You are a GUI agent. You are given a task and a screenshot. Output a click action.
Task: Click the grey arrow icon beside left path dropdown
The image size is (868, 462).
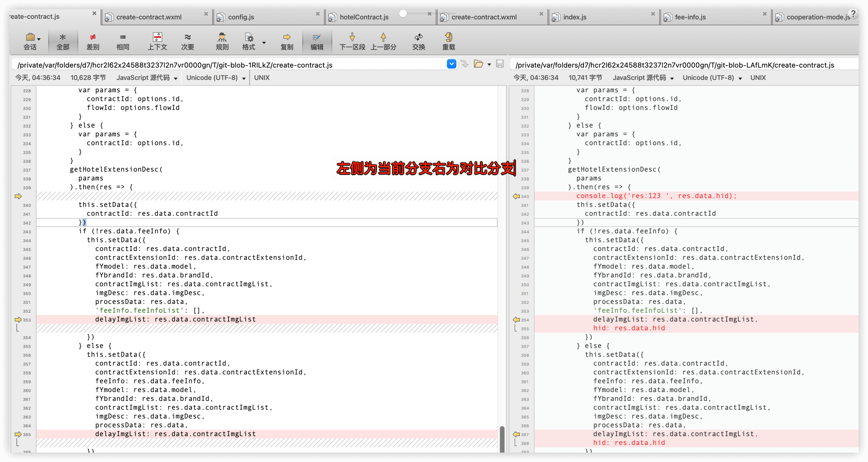[465, 64]
